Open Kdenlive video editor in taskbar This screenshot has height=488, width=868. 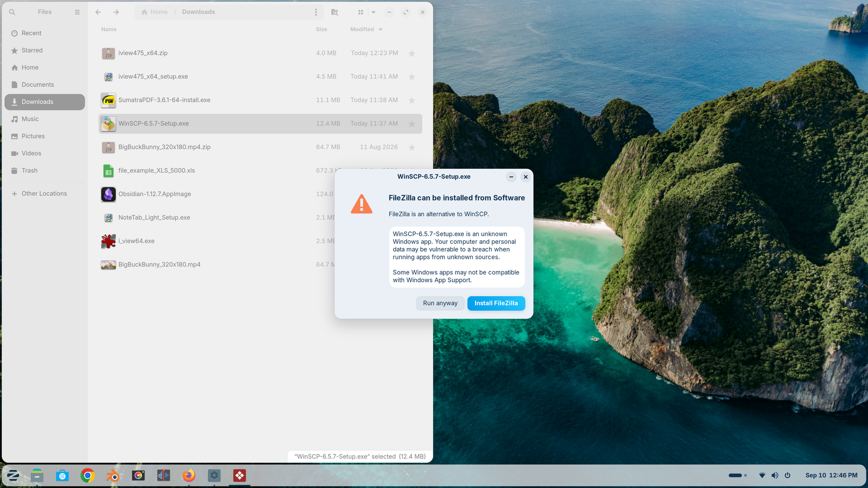coord(164,476)
